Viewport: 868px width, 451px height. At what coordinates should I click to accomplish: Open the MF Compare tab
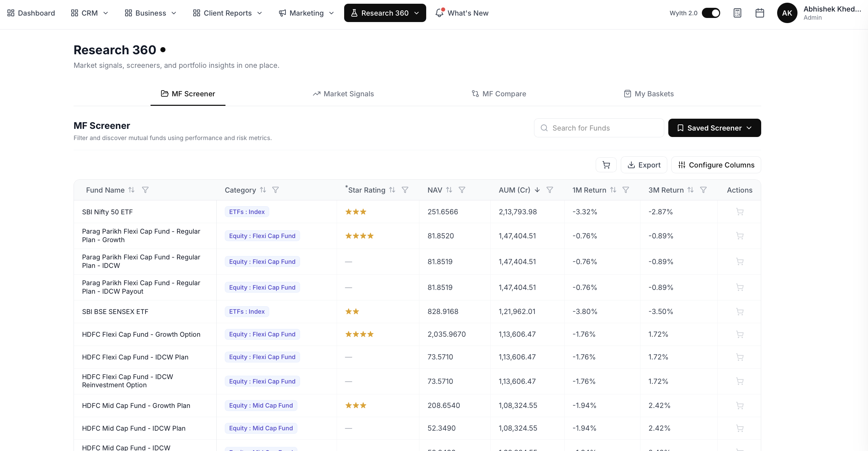(499, 94)
